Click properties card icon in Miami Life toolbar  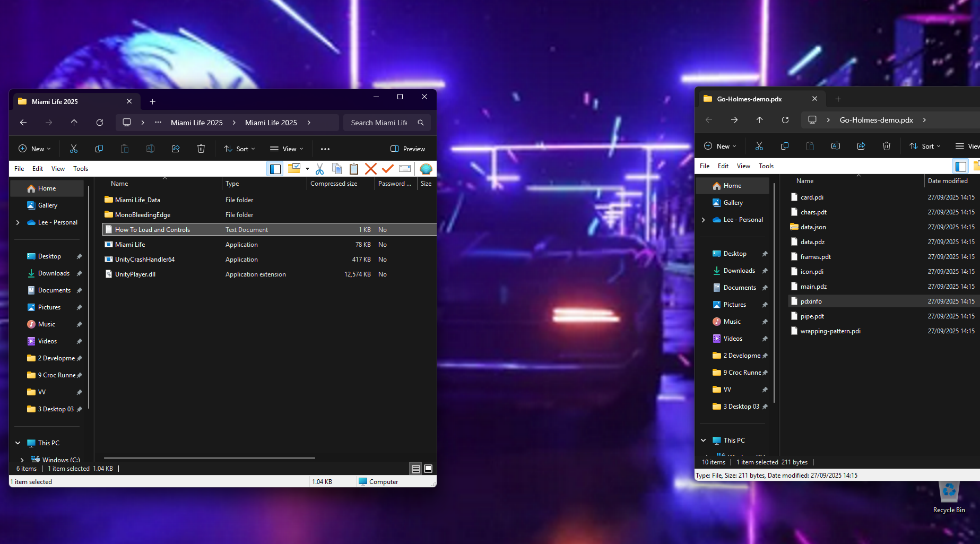click(405, 169)
